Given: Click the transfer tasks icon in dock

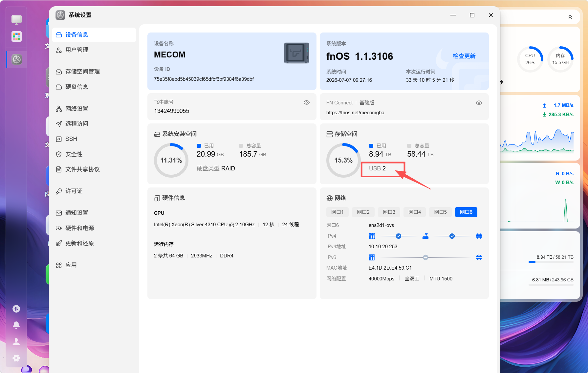Looking at the screenshot, I should [x=16, y=309].
